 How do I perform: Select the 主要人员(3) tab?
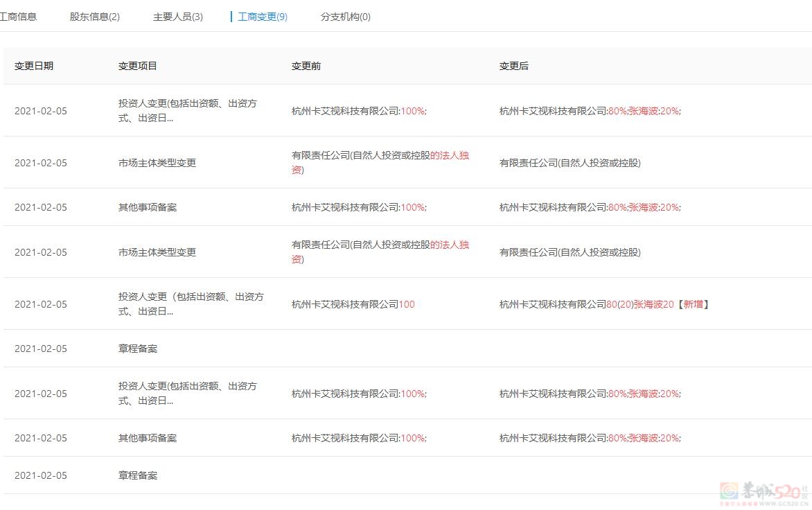(x=178, y=17)
